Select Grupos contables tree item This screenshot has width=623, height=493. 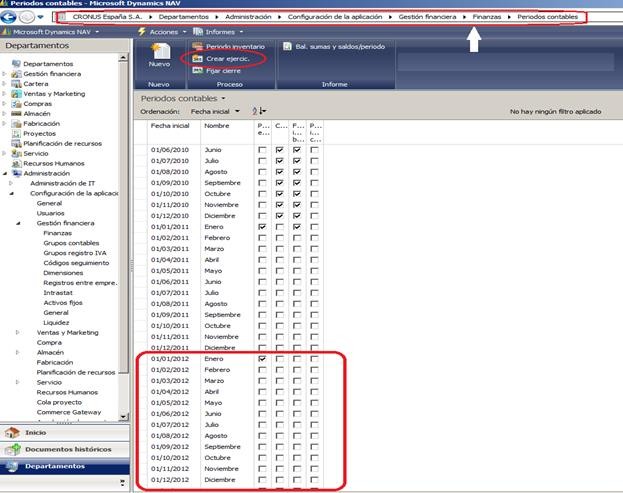pyautogui.click(x=71, y=243)
